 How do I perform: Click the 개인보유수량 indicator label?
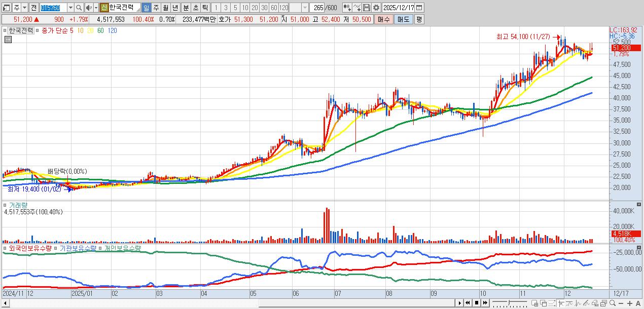(122, 248)
